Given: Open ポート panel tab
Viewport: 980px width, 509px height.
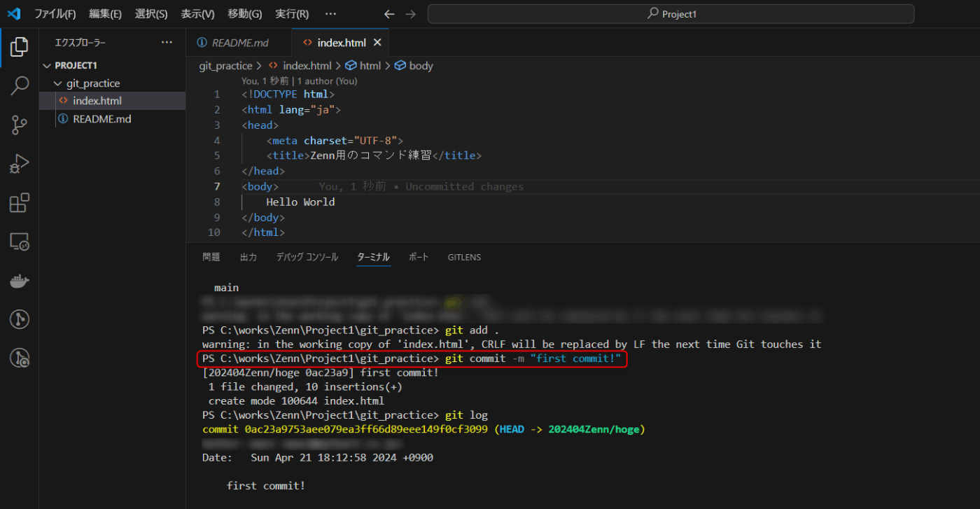Looking at the screenshot, I should [419, 257].
